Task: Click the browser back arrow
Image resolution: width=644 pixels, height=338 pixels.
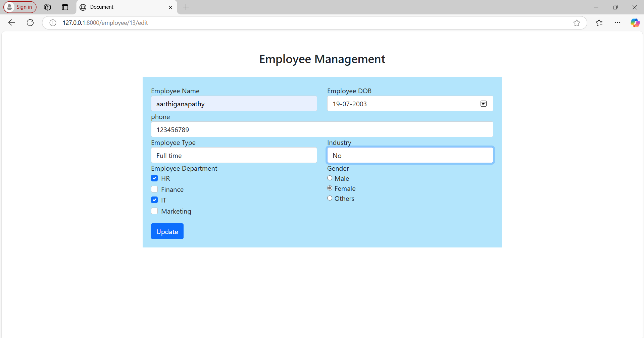Action: pyautogui.click(x=12, y=22)
